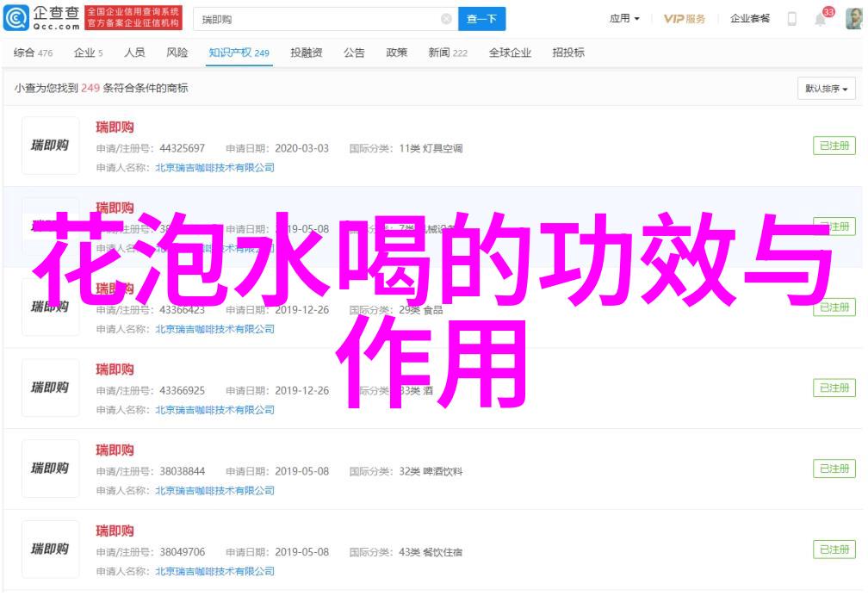Click the 瑞即购 trademark image for registration 38038844

[x=50, y=469]
